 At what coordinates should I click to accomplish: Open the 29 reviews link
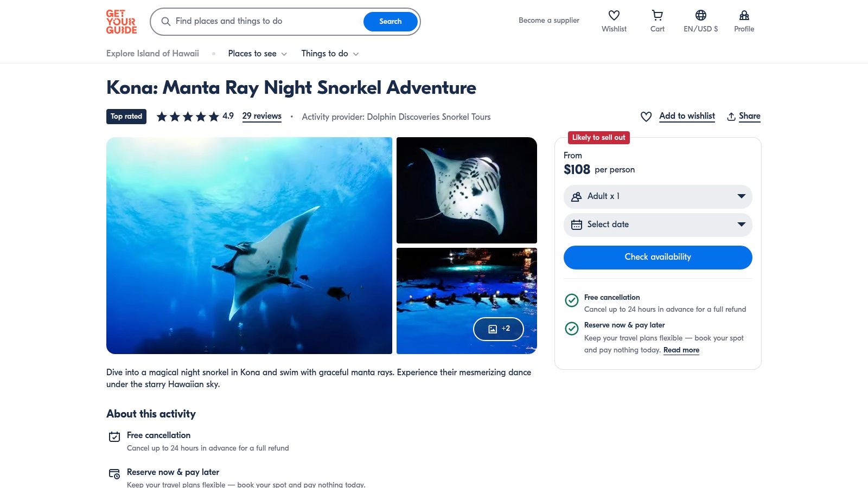261,116
